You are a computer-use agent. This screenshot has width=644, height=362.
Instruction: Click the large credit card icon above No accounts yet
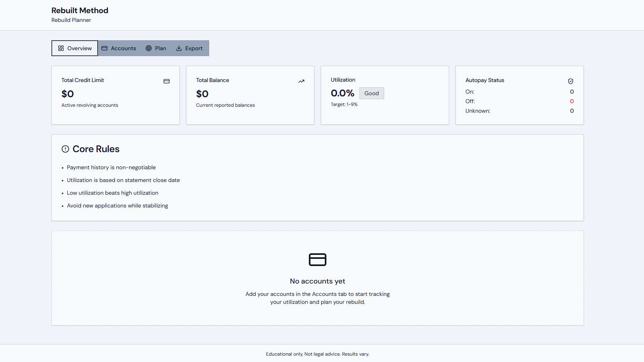coord(318,260)
